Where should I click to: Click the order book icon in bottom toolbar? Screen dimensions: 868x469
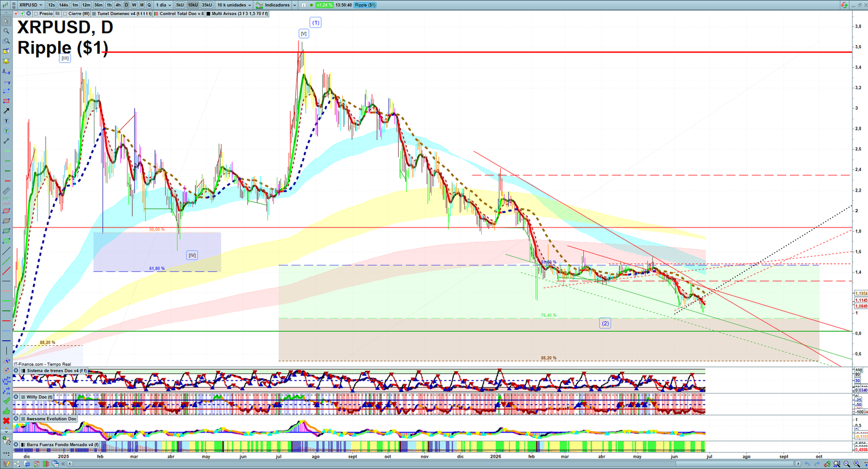tap(46, 464)
